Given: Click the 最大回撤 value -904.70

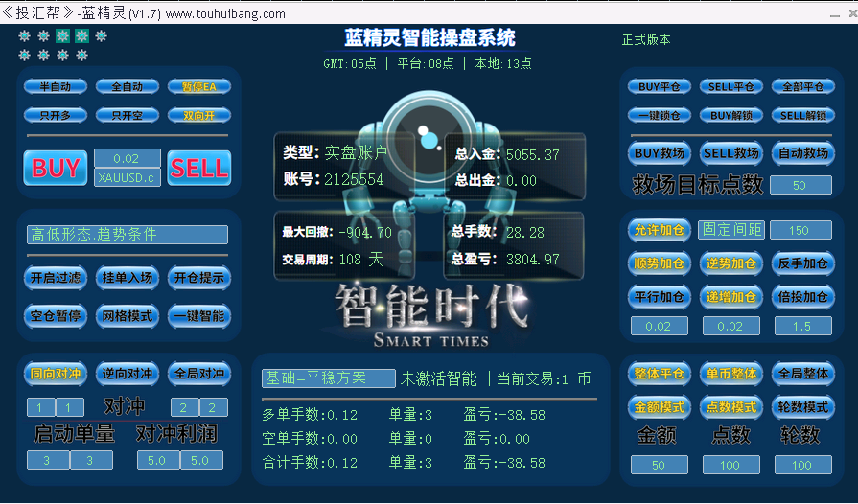Looking at the screenshot, I should click(365, 233).
